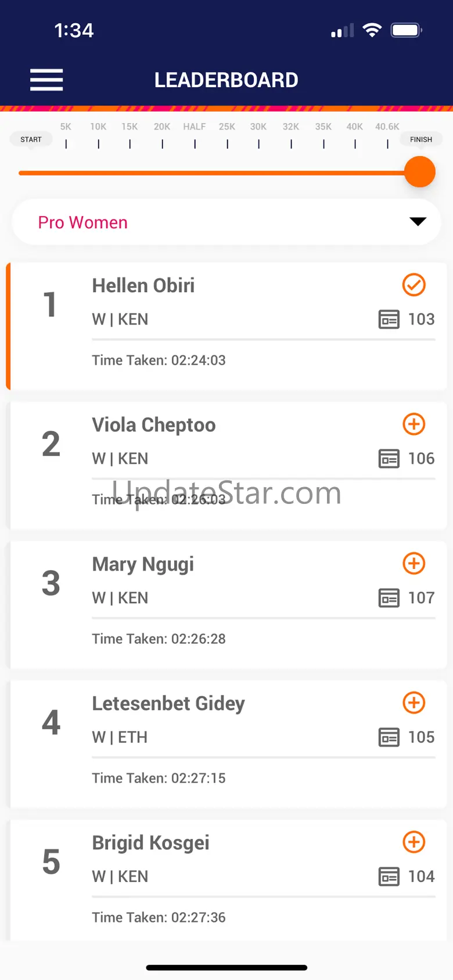Image resolution: width=453 pixels, height=980 pixels.
Task: Tap the bib card icon beside 107
Action: [389, 598]
